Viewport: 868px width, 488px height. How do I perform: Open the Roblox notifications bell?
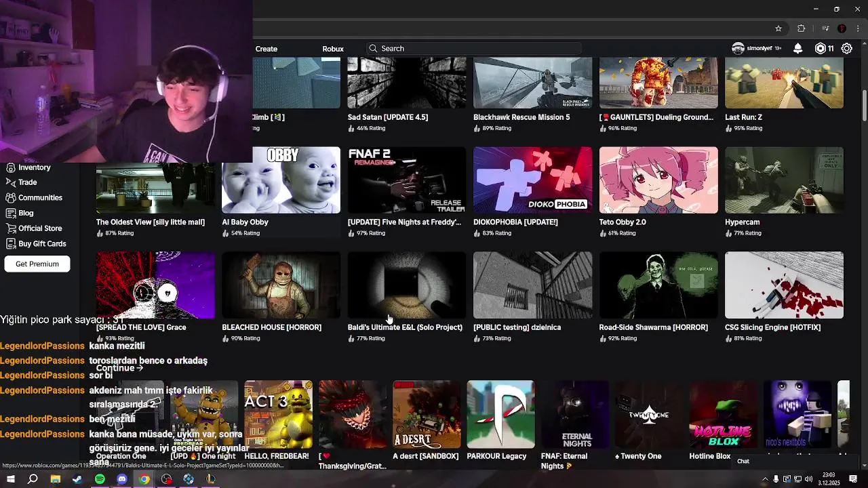pos(798,48)
